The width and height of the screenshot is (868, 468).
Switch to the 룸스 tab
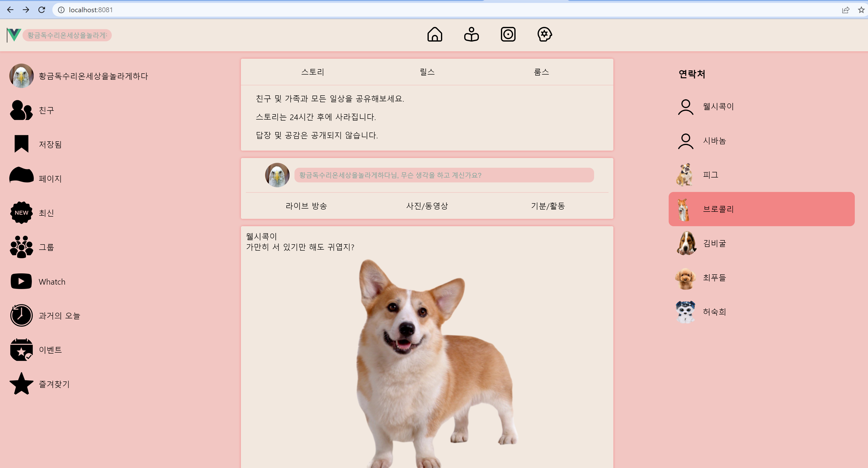[x=541, y=72]
